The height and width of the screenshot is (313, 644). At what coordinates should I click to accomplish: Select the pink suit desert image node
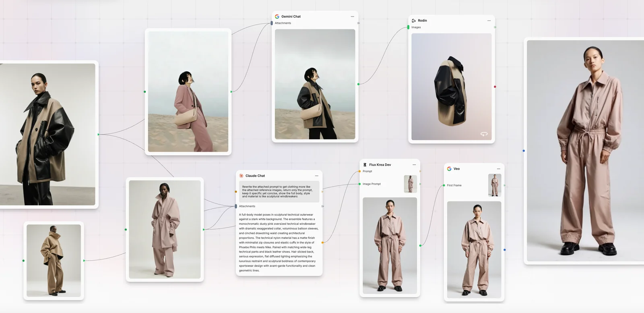pyautogui.click(x=188, y=91)
